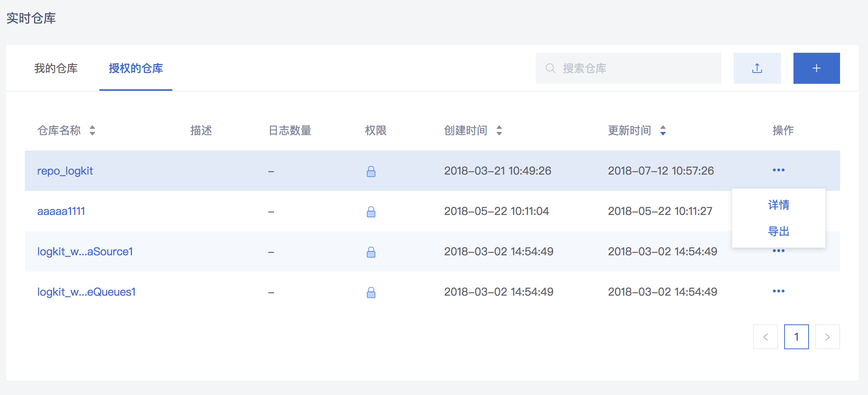
Task: Click the lock icon in repo_logkit row
Action: click(371, 171)
